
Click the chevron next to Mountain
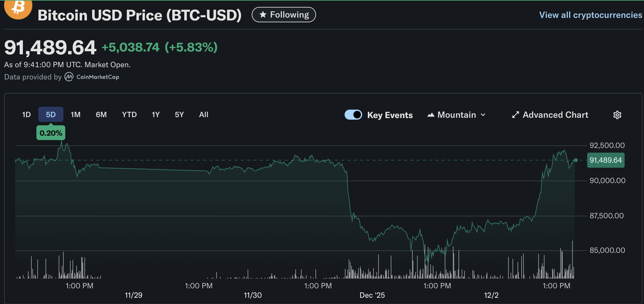[x=483, y=115]
